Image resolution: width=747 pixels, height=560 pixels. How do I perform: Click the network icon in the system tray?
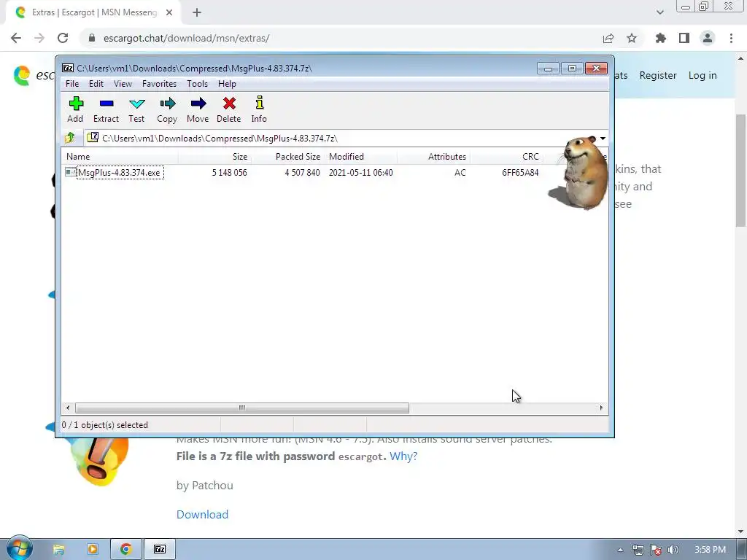(638, 550)
